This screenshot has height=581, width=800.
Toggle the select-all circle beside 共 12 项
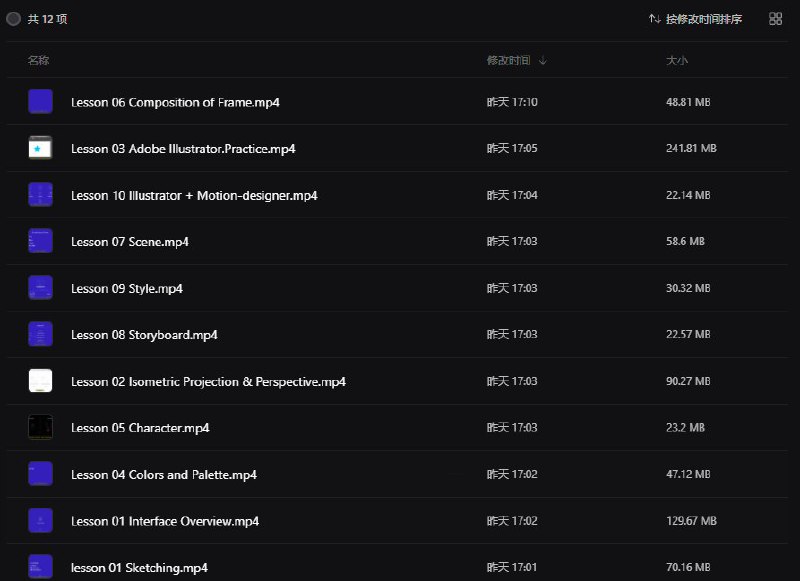click(13, 19)
